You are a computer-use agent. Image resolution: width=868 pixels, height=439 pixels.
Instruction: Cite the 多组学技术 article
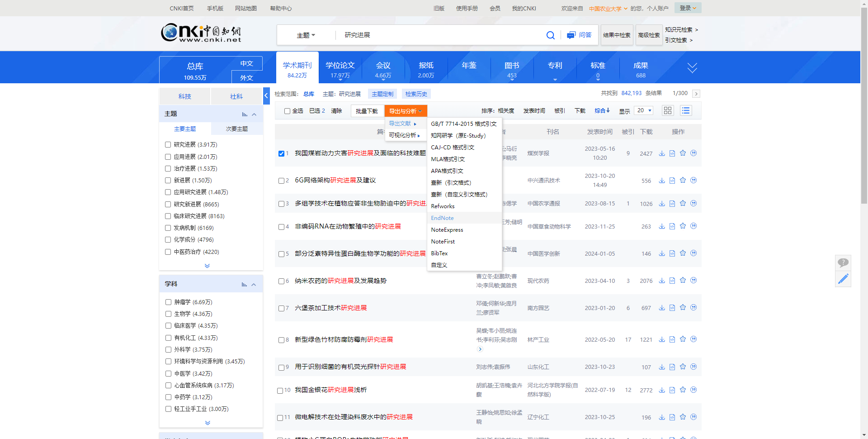pyautogui.click(x=693, y=203)
